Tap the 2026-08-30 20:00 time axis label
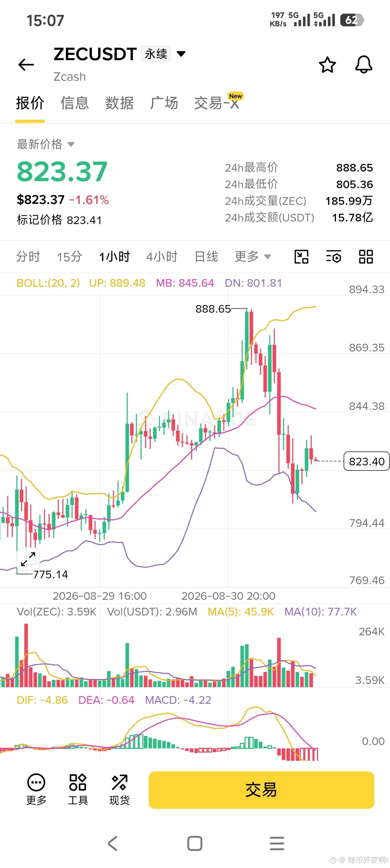 [229, 596]
